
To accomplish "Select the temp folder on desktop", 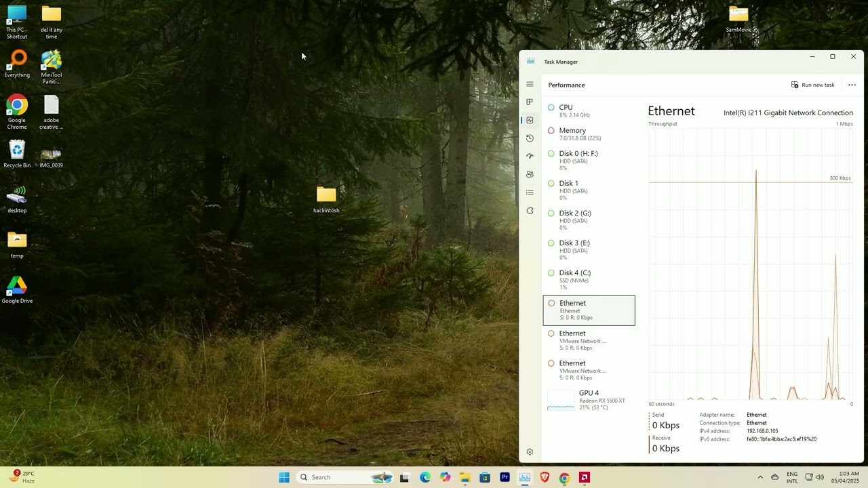I will (x=17, y=245).
